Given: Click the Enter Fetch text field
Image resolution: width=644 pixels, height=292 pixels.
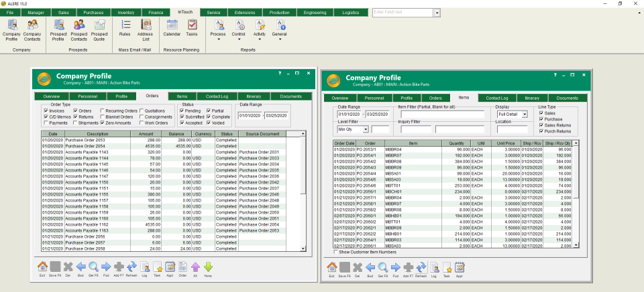Looking at the screenshot, I should click(x=402, y=13).
